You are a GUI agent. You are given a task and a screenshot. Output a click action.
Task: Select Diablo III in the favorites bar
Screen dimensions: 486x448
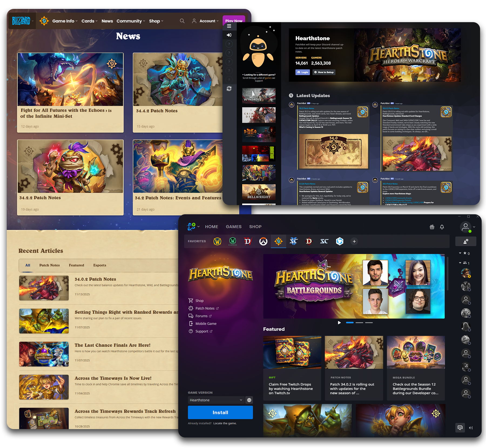tap(309, 241)
